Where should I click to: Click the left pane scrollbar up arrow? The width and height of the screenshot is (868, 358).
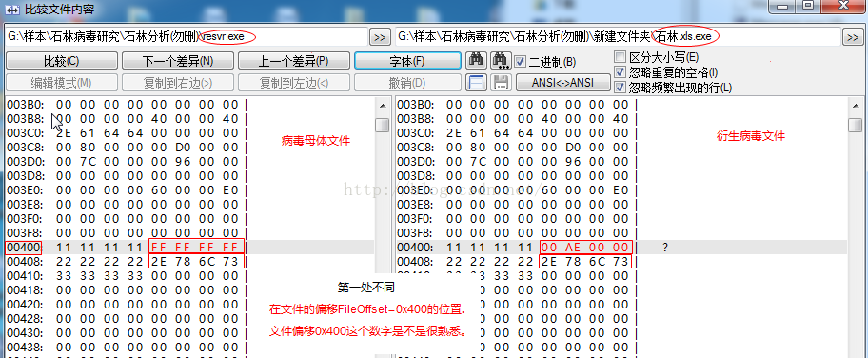(x=382, y=106)
